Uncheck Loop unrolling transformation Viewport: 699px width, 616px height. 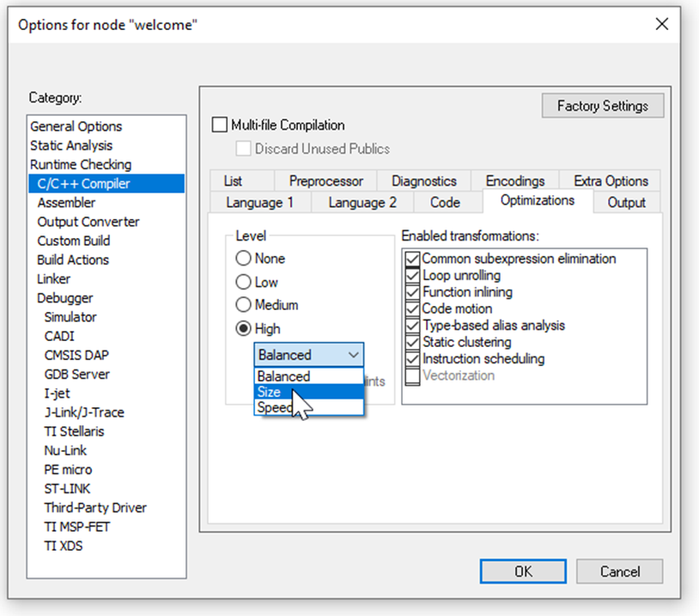412,276
